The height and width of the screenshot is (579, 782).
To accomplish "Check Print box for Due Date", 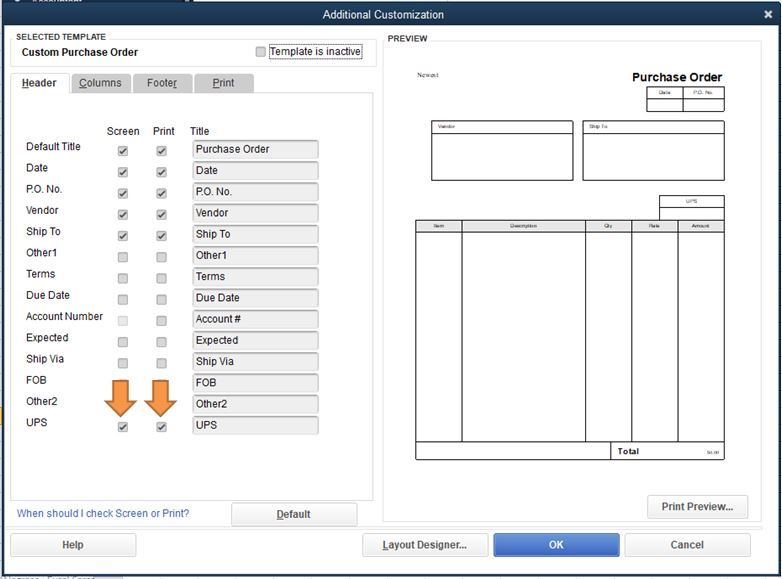I will tap(161, 299).
